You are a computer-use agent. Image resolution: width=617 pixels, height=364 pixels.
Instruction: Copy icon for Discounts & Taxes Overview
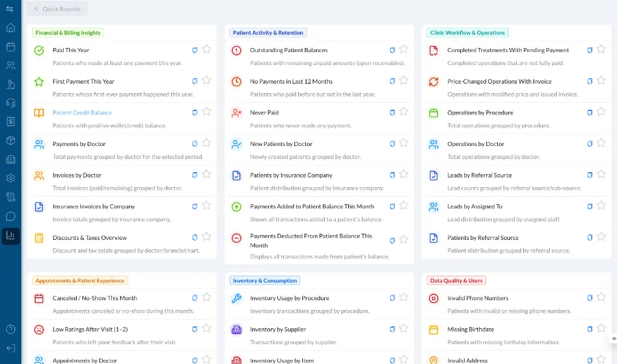[195, 238]
